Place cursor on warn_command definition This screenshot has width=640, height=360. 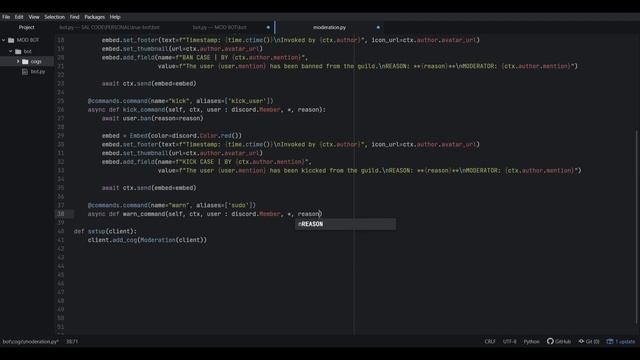click(x=205, y=214)
